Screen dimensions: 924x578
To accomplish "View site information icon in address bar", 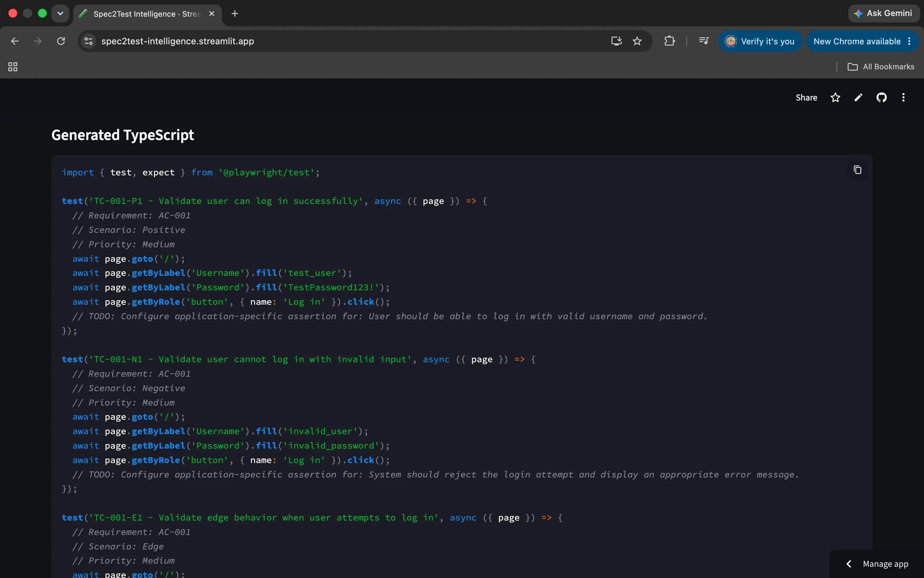I will [89, 41].
